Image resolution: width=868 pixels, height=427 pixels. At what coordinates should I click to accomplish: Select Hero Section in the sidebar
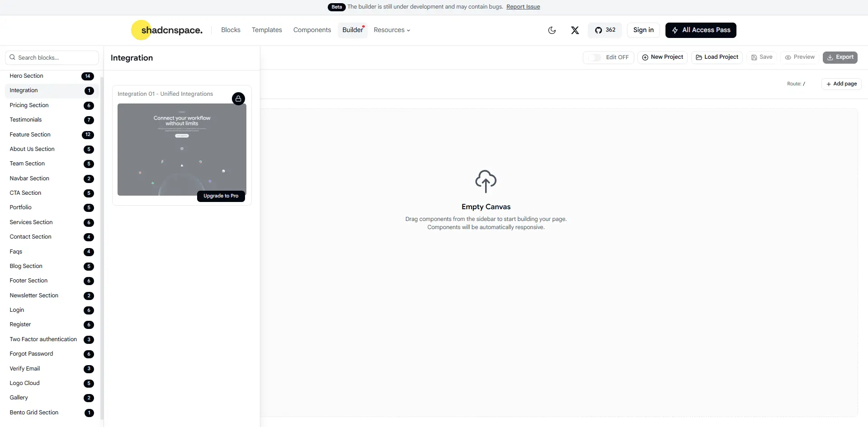pyautogui.click(x=27, y=76)
